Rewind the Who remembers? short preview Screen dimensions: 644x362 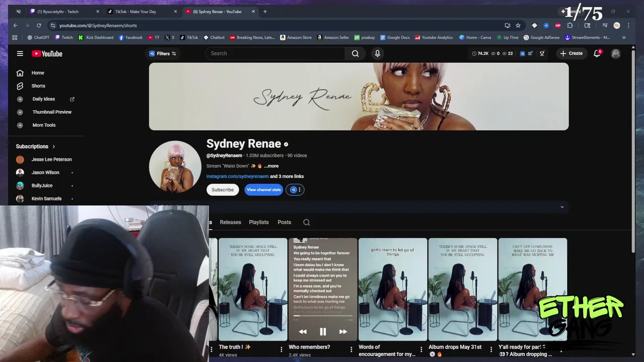pyautogui.click(x=302, y=332)
